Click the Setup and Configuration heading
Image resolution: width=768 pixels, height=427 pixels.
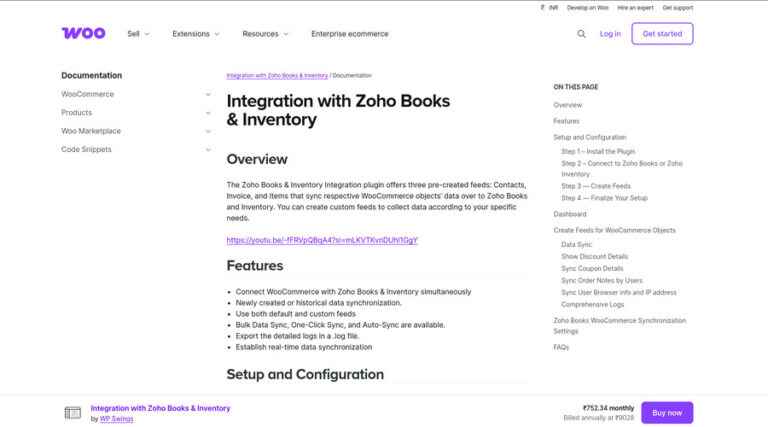[x=305, y=374]
